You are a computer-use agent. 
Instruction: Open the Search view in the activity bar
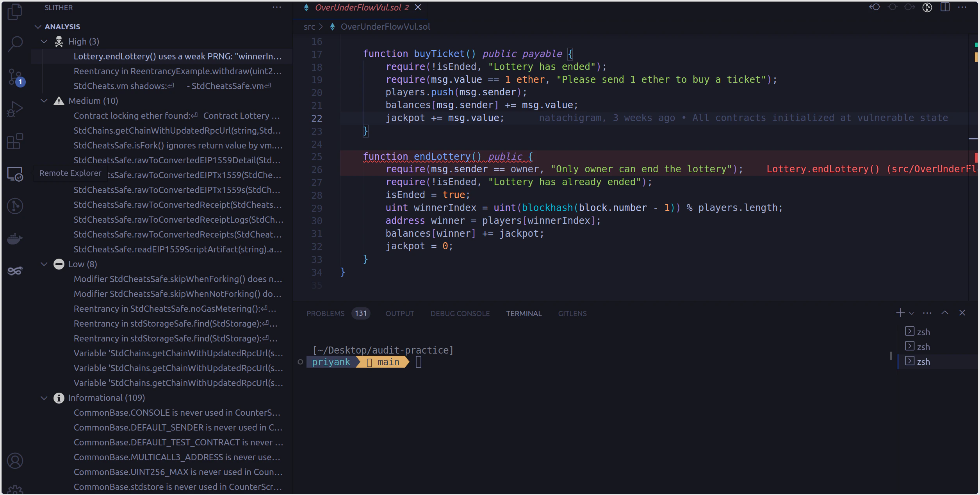coord(15,44)
